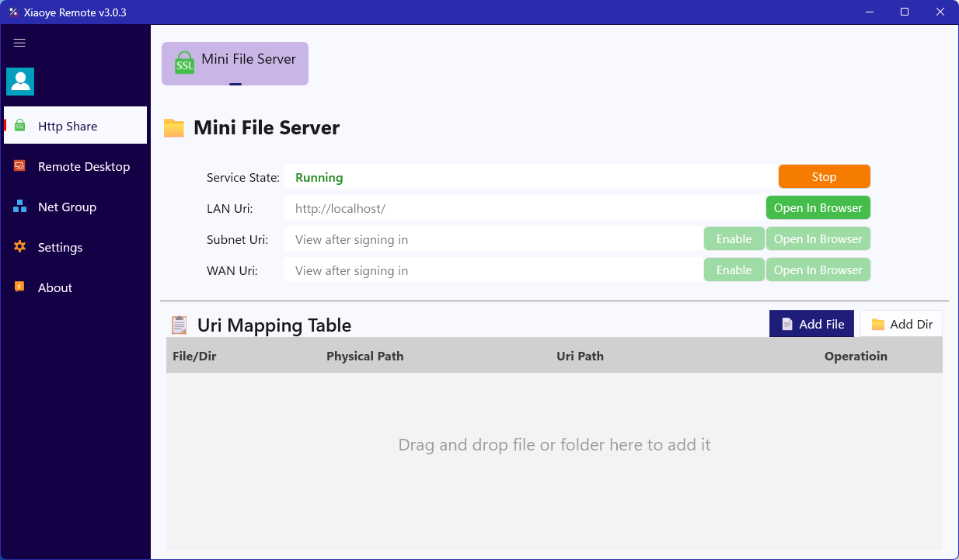Click the Http Share SSL lock icon
The image size is (959, 560).
click(20, 126)
